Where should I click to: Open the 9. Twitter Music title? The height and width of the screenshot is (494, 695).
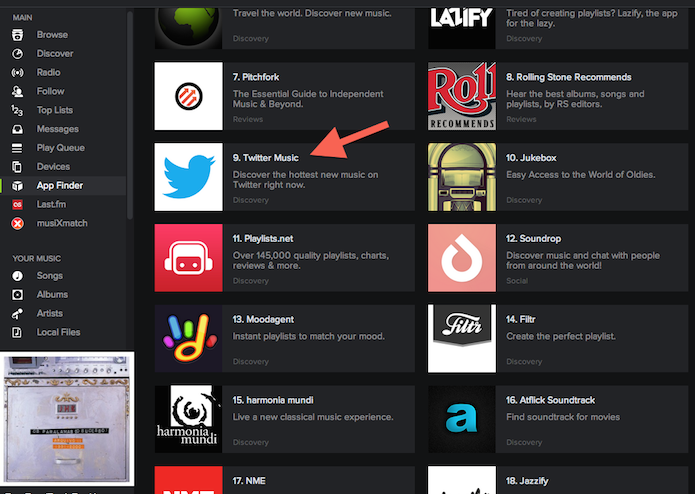(x=266, y=158)
